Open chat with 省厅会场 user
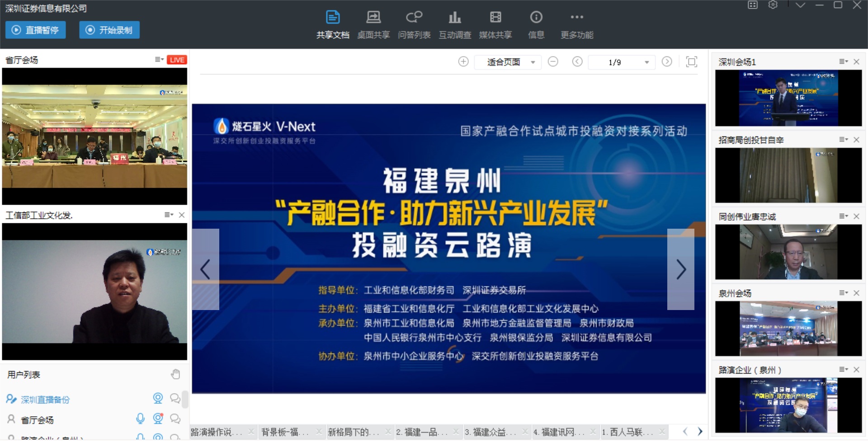This screenshot has height=442, width=868. (175, 418)
